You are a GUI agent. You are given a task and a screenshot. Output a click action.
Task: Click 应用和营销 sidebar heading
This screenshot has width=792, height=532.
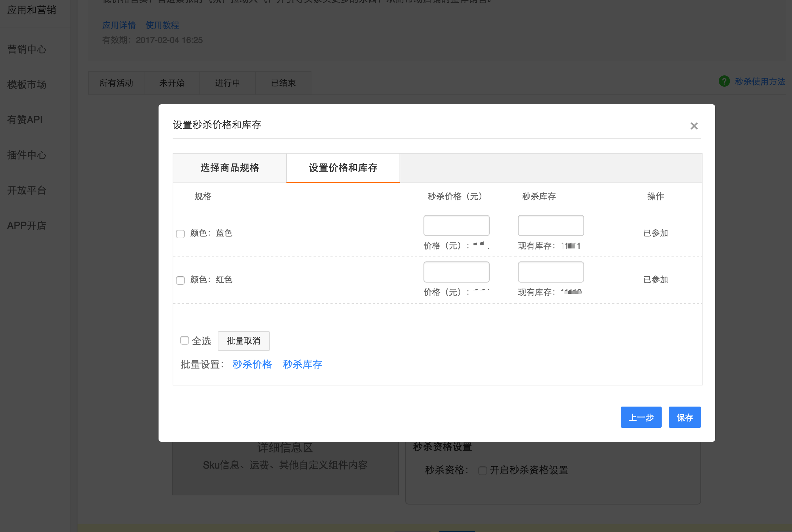click(x=32, y=10)
